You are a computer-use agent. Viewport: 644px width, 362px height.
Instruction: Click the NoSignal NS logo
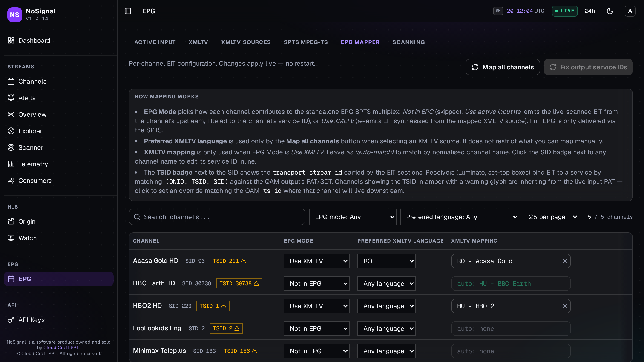click(14, 14)
